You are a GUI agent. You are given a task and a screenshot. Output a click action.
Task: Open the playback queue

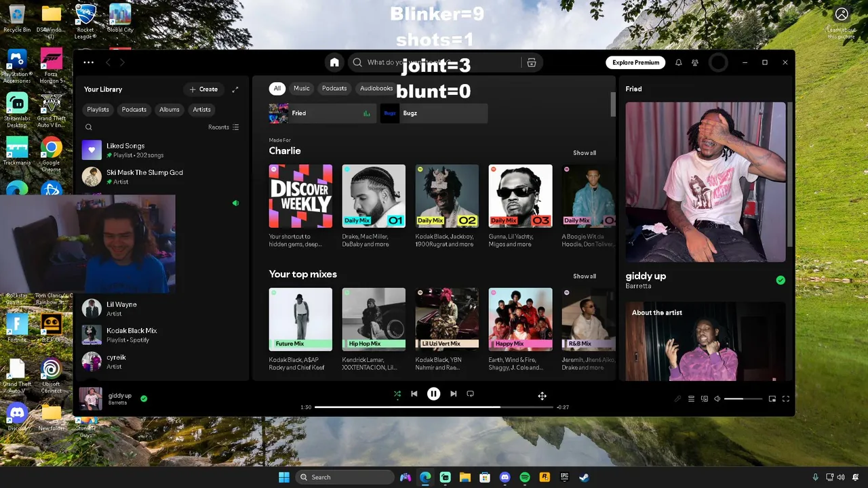(691, 399)
